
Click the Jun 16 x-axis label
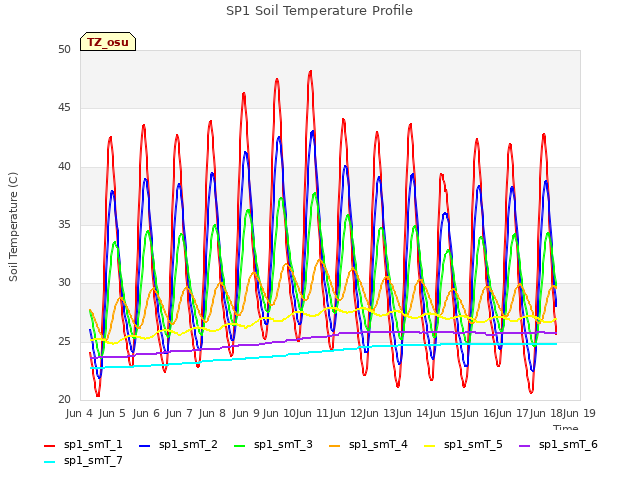pyautogui.click(x=479, y=413)
